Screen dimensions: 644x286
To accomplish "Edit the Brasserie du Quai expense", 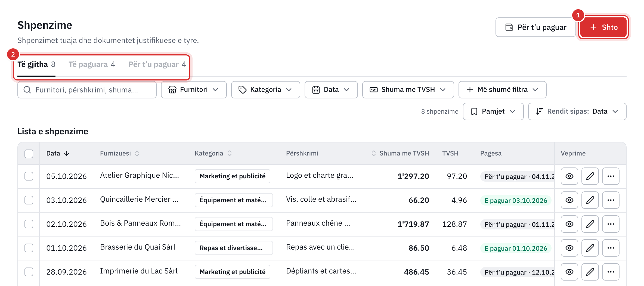I will point(590,248).
